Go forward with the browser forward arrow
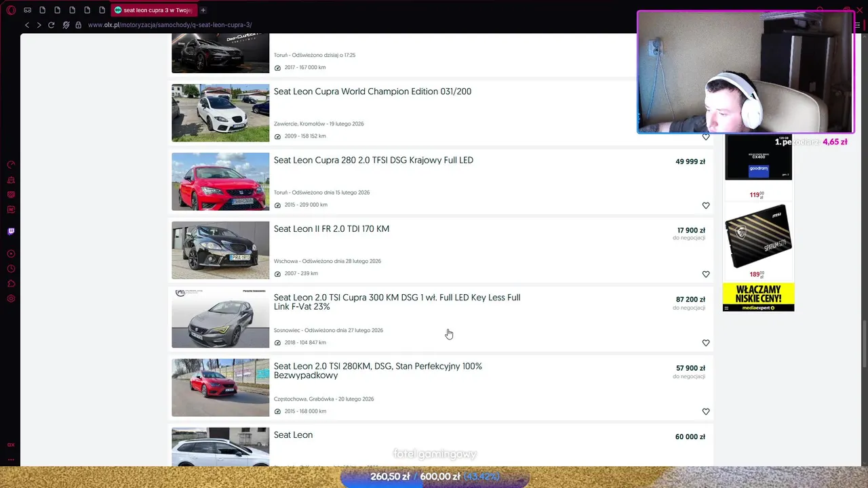Viewport: 868px width, 488px height. [39, 25]
